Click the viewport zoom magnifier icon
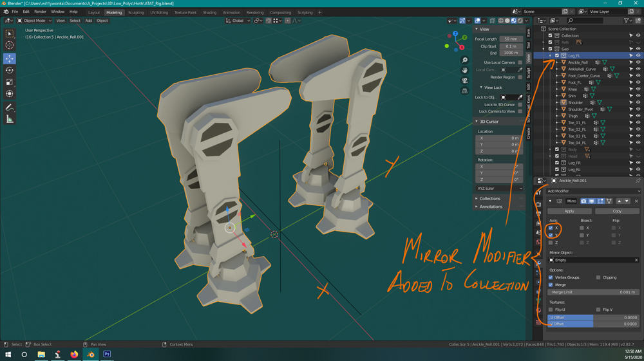The image size is (644, 361). (464, 60)
